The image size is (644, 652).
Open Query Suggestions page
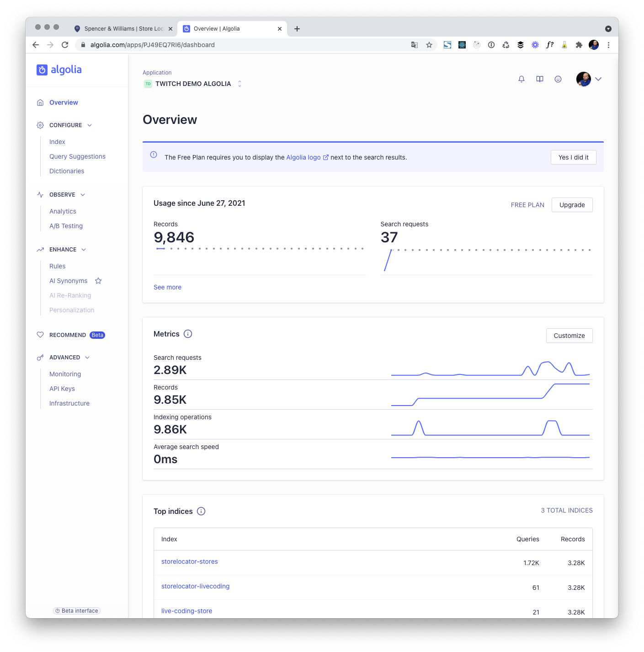pyautogui.click(x=77, y=156)
